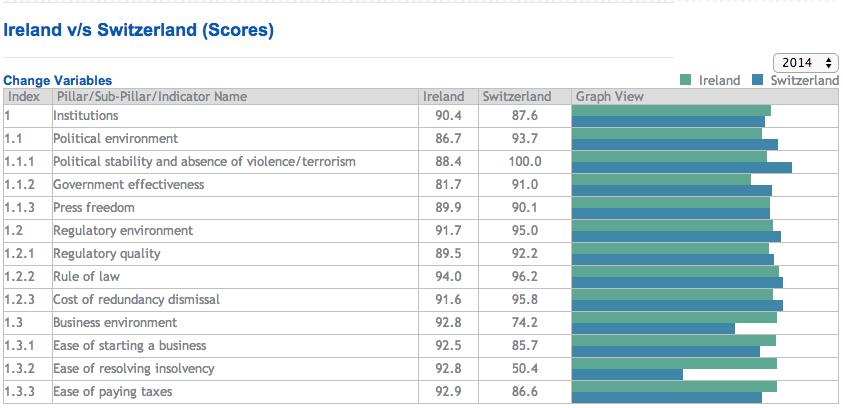Click the Index column header

tap(23, 97)
